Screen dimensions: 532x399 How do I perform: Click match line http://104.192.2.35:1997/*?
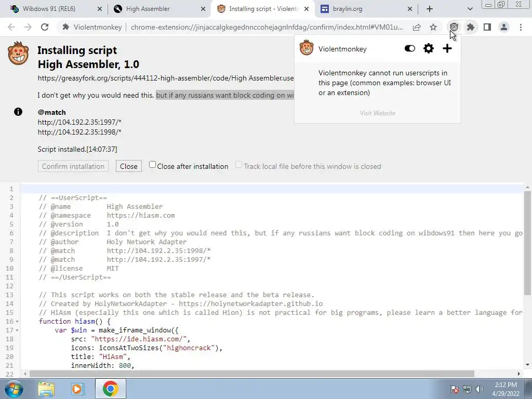79,122
